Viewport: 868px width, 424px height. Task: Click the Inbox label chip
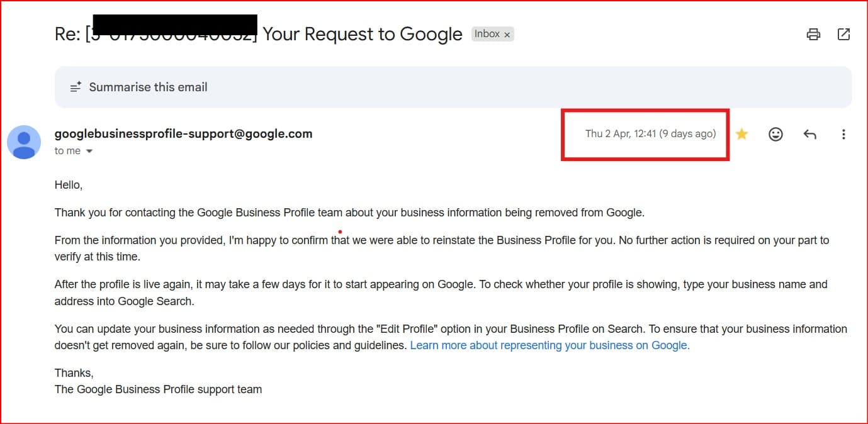pos(487,34)
